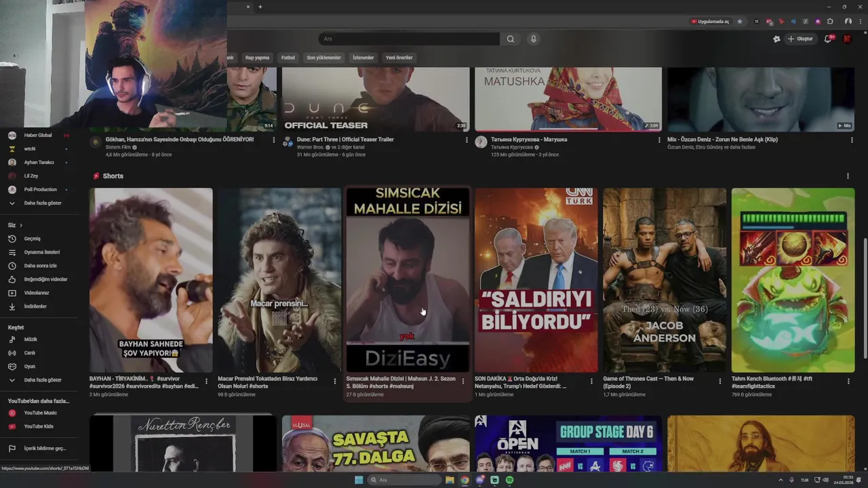Open options for Dune Official Teaser video
This screenshot has width=868, height=488.
point(467,140)
